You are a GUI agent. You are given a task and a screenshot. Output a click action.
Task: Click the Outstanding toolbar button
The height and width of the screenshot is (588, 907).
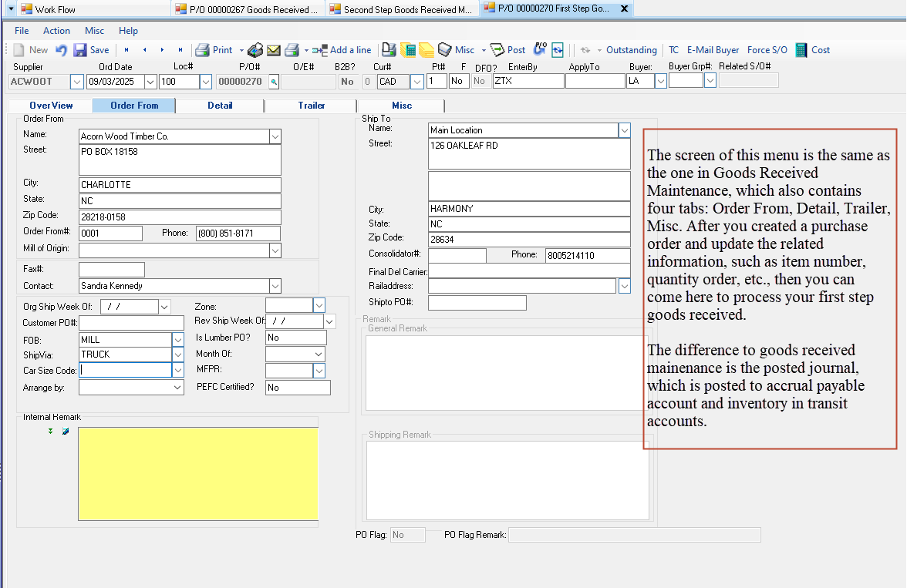[631, 50]
